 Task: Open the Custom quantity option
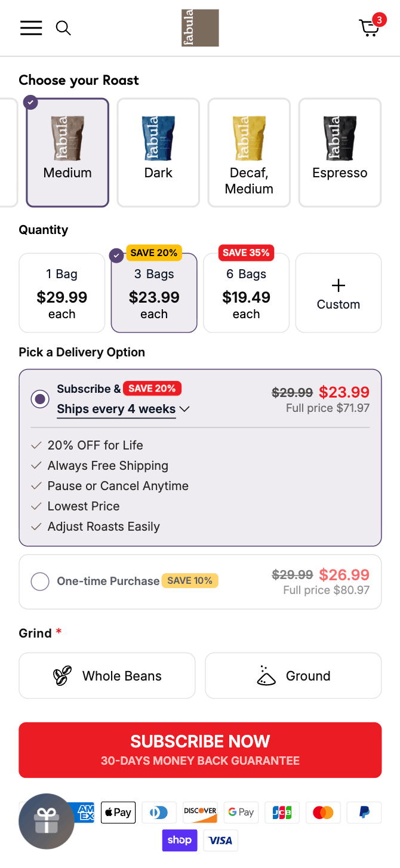click(338, 293)
